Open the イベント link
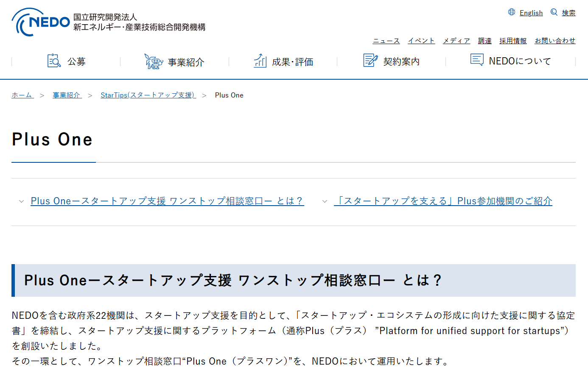The image size is (588, 368). [421, 41]
